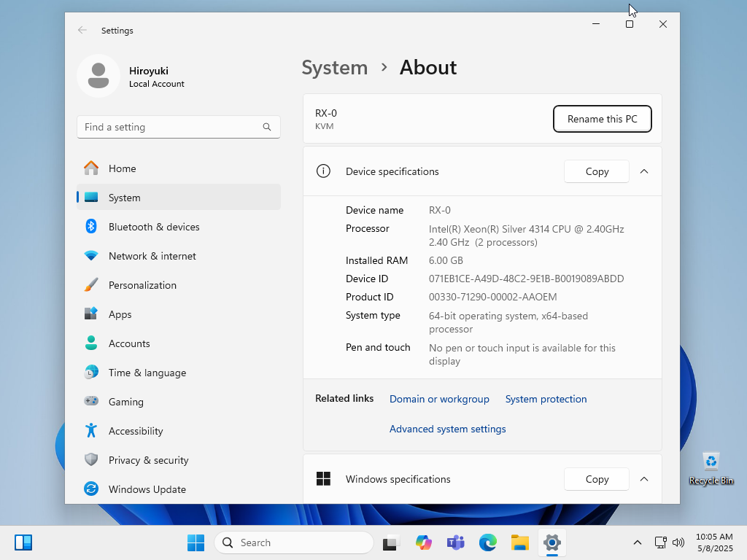Switch to the Apps settings page
This screenshot has height=560, width=747.
click(179, 314)
